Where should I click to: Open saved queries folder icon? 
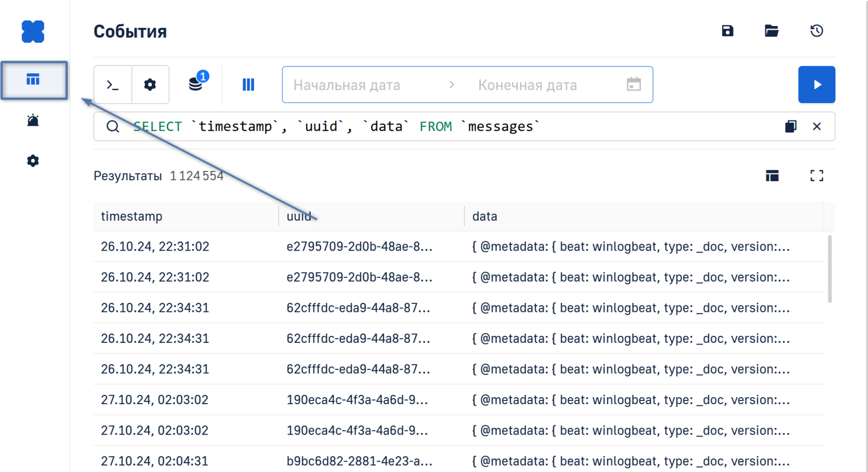click(x=771, y=31)
